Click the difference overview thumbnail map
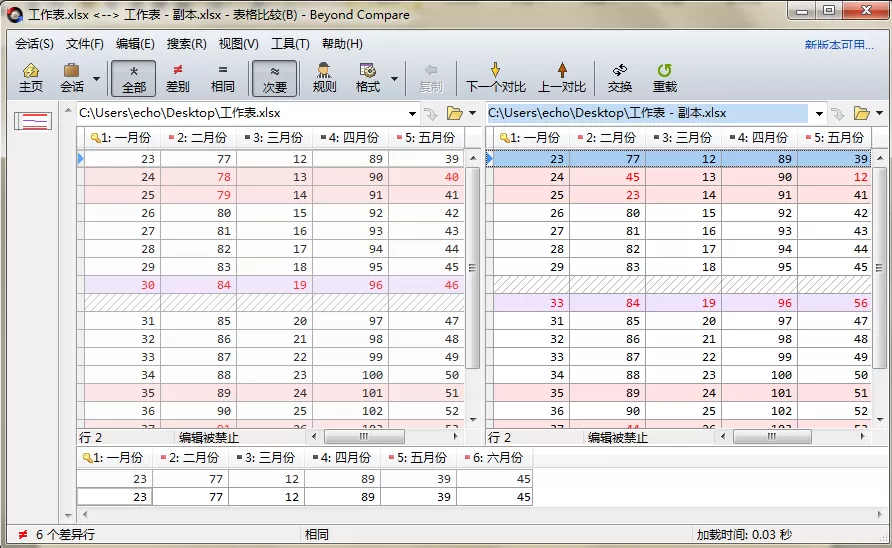892x548 pixels. pos(33,121)
